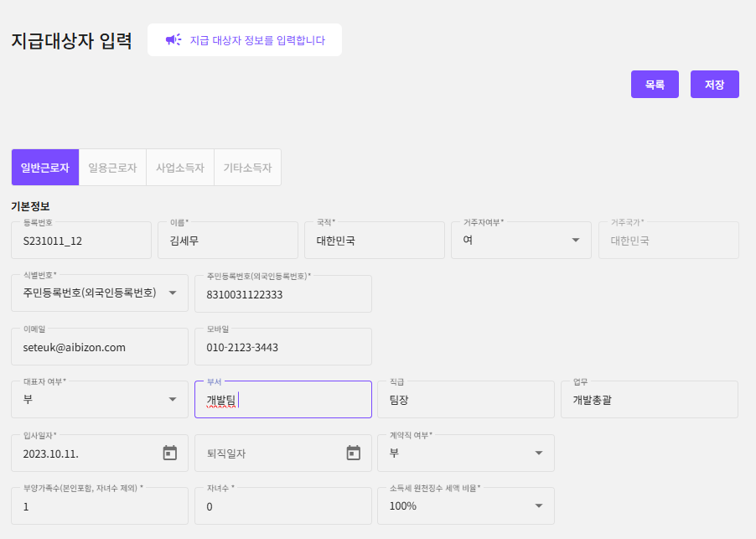The width and height of the screenshot is (756, 539).
Task: Focus the 주민등록번호 input field
Action: coord(282,294)
